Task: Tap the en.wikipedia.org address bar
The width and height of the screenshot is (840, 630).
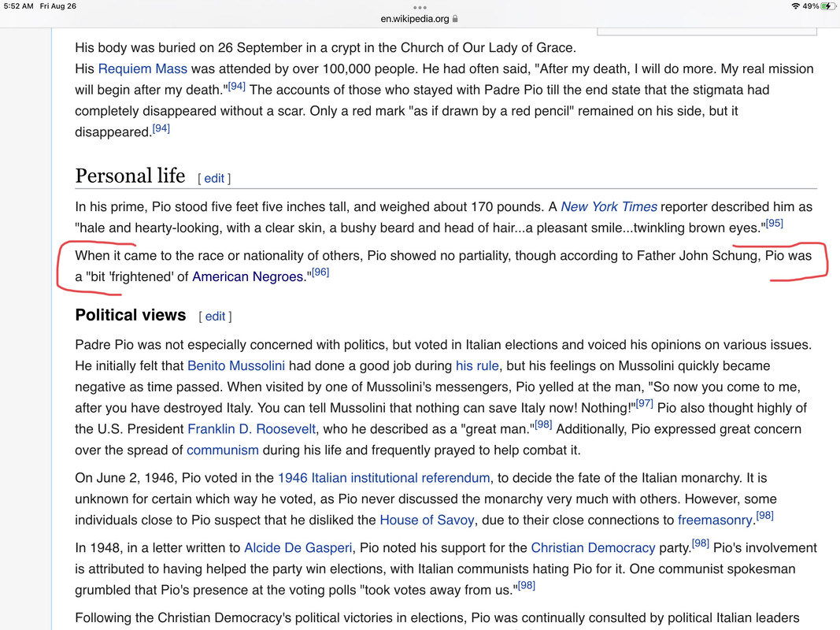Action: (420, 19)
